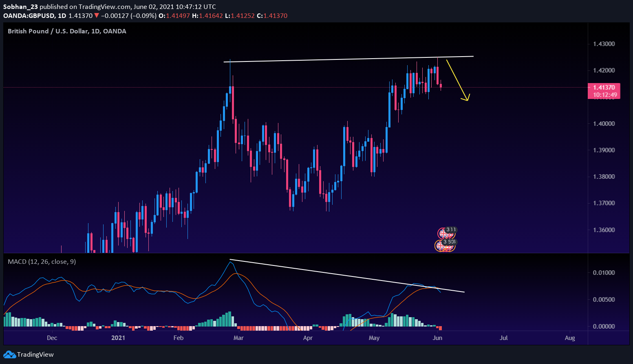Click the 0.01000 MACD axis label
The image size is (633, 364).
coord(604,273)
